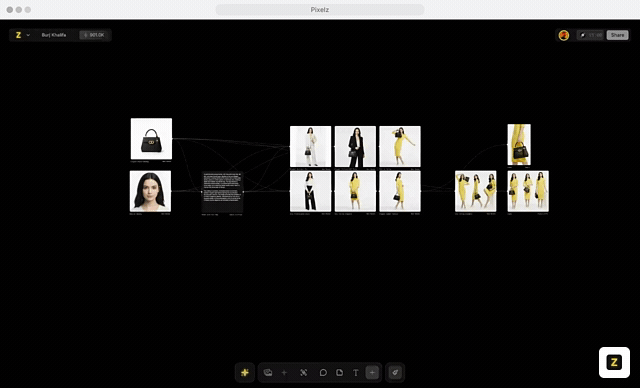Click the Burj Khalifa project title
The width and height of the screenshot is (640, 388).
(54, 35)
